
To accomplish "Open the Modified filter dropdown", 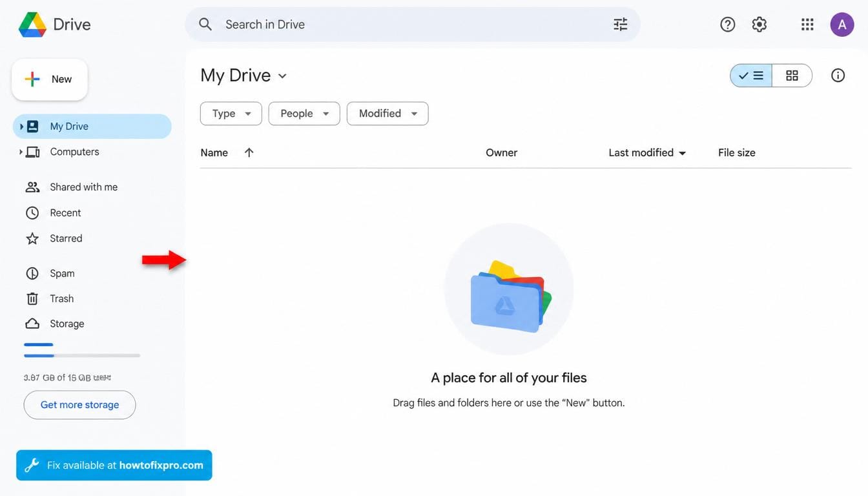I will (387, 114).
